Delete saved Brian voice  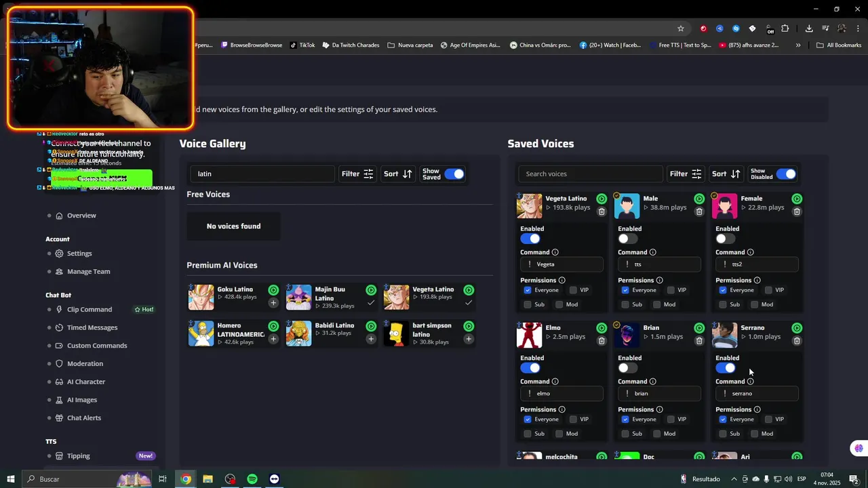(699, 341)
